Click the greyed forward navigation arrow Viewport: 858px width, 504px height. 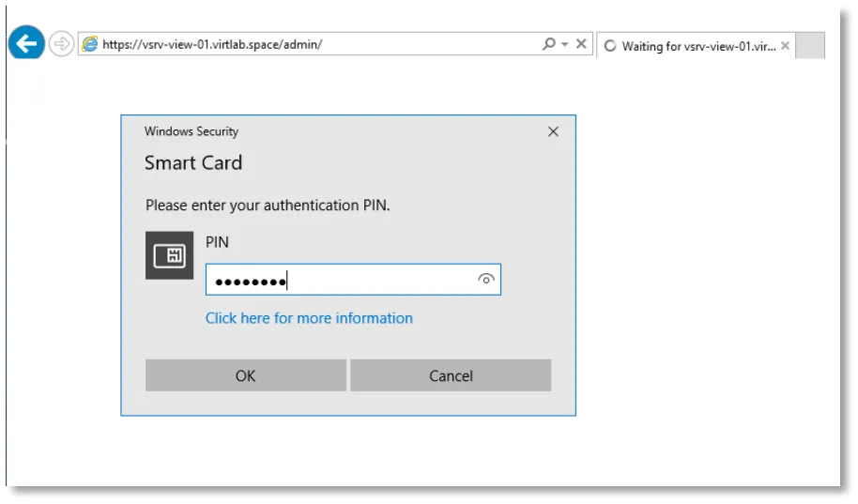tap(61, 43)
